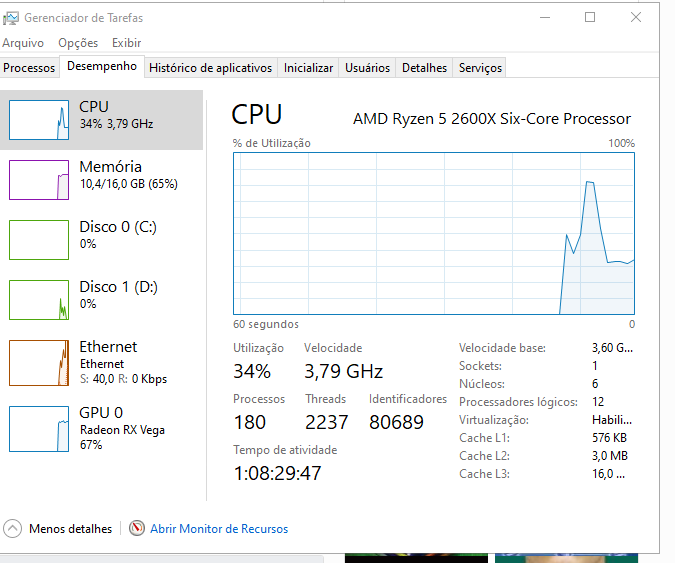Select the Desempenho tab
The width and height of the screenshot is (675, 563).
coord(102,66)
